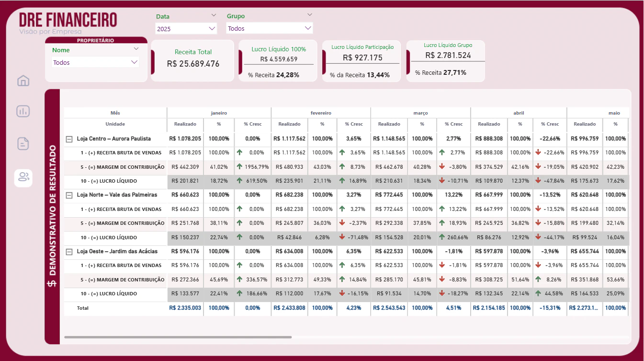644x361 pixels.
Task: Click the chevron beside the Nome slicer title
Action: point(136,49)
